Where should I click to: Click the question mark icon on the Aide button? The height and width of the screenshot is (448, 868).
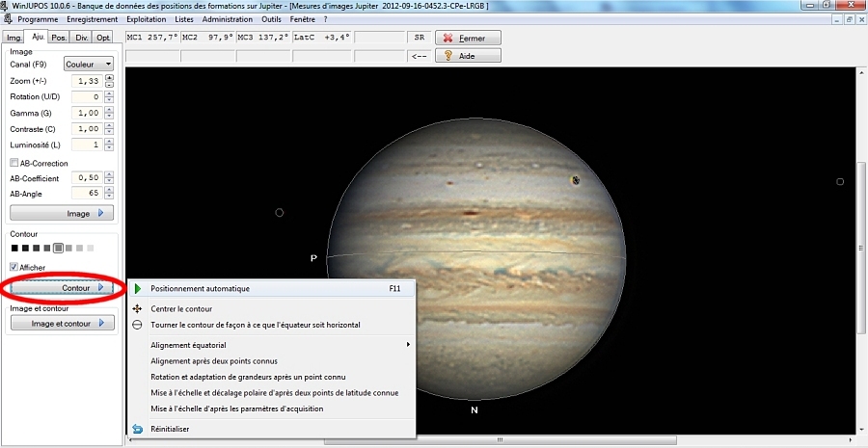(448, 56)
